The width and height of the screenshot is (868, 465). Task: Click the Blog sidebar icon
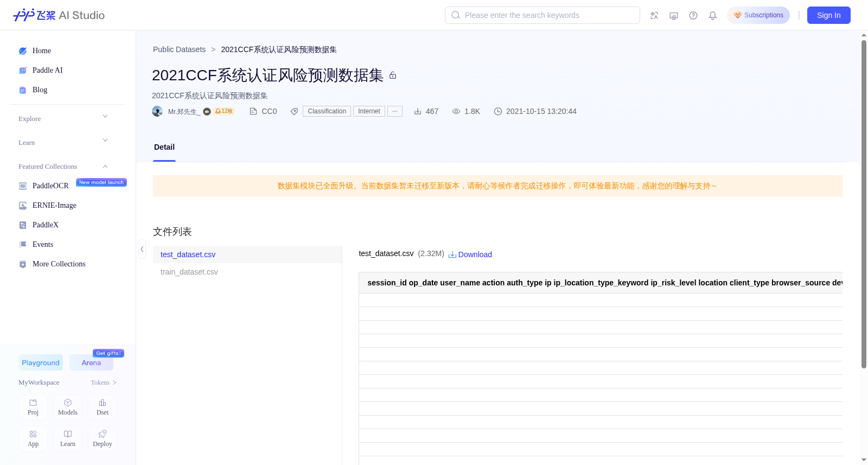pyautogui.click(x=23, y=90)
